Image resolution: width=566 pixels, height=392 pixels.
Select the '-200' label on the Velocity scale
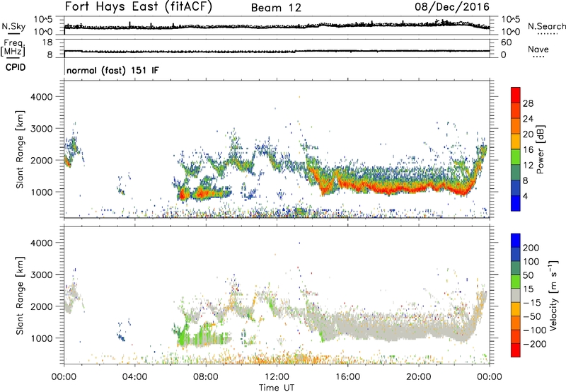coord(535,344)
